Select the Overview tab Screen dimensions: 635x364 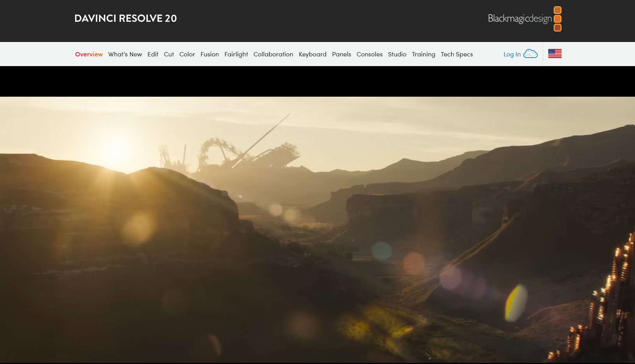tap(89, 54)
